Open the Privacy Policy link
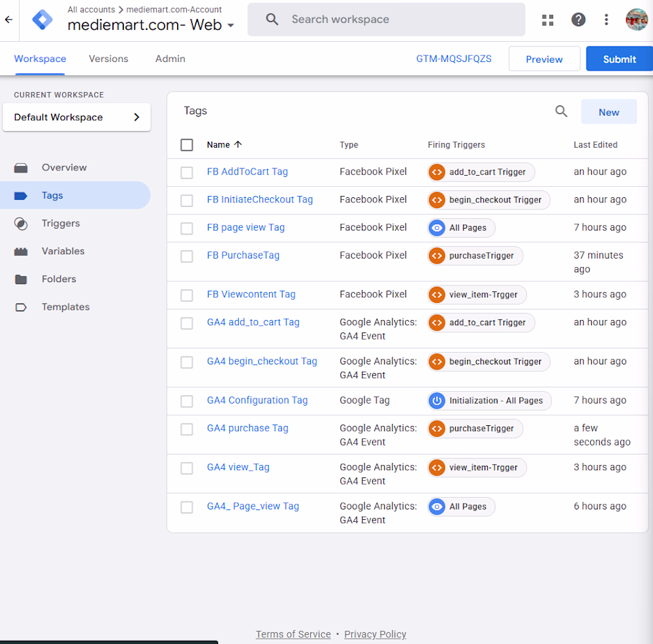The height and width of the screenshot is (644, 653). (375, 634)
